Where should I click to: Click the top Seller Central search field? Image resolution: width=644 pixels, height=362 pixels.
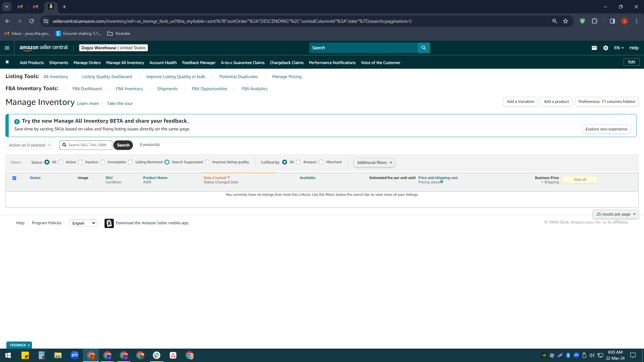click(364, 48)
